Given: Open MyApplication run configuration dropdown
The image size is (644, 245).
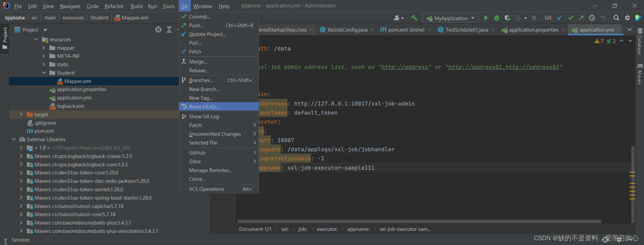Looking at the screenshot, I should pyautogui.click(x=450, y=18).
